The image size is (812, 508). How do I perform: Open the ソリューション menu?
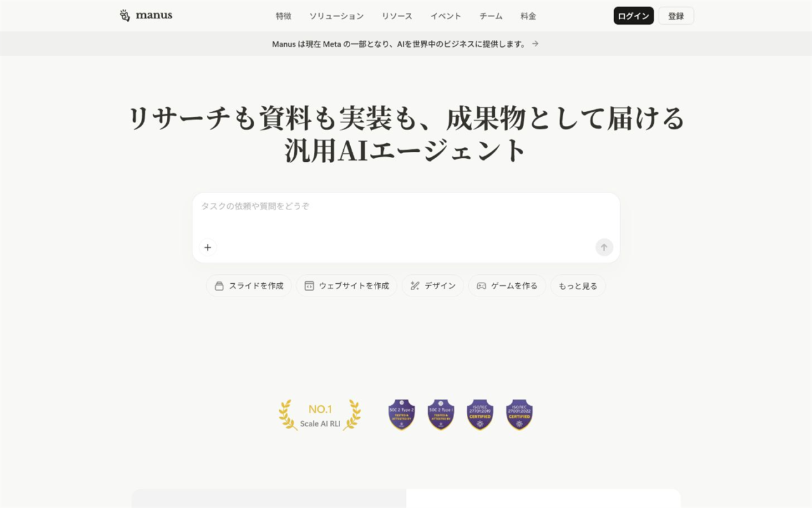coord(337,16)
